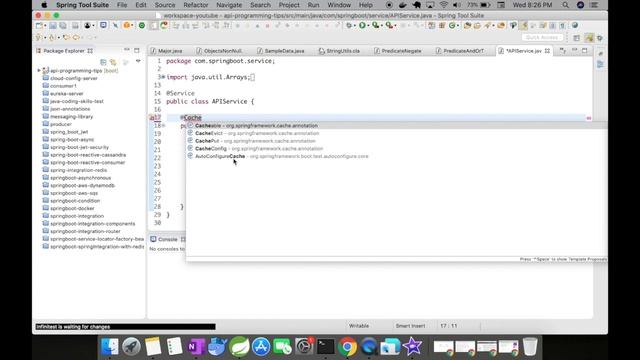The image size is (640, 360).
Task: Click Writable in status bar
Action: 359,326
